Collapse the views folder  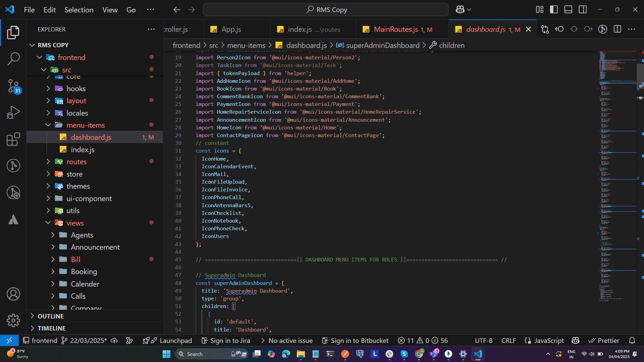(75, 223)
